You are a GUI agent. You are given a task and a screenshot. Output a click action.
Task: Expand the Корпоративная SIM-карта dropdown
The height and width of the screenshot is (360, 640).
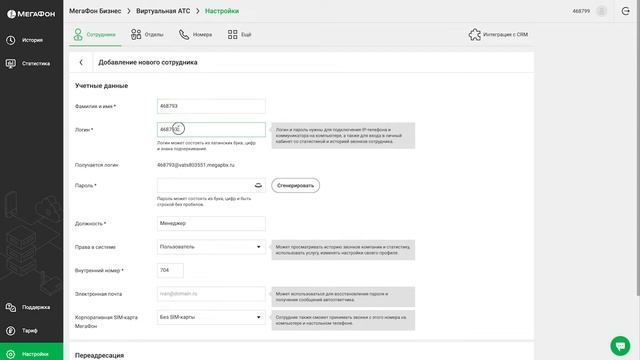pos(211,317)
